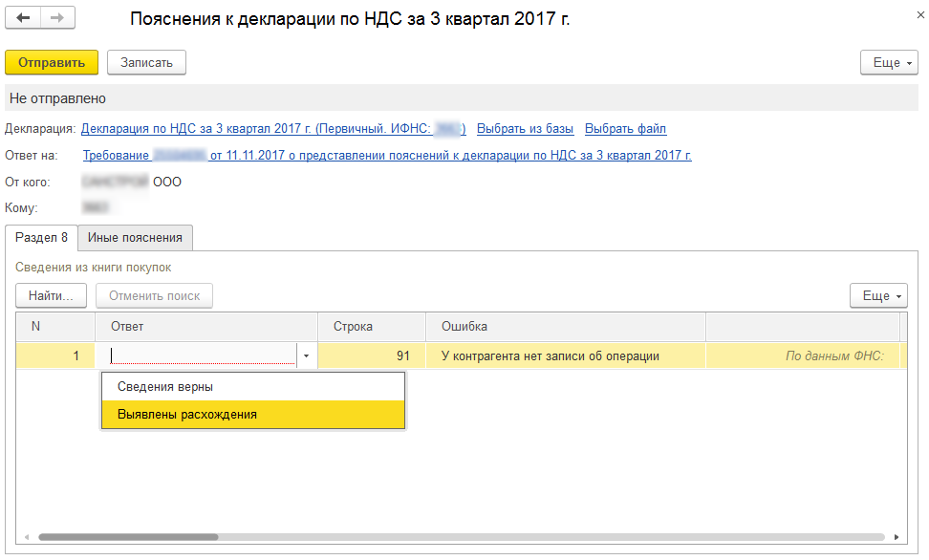Click the Ответ text input field
The image size is (929, 560).
click(x=202, y=356)
